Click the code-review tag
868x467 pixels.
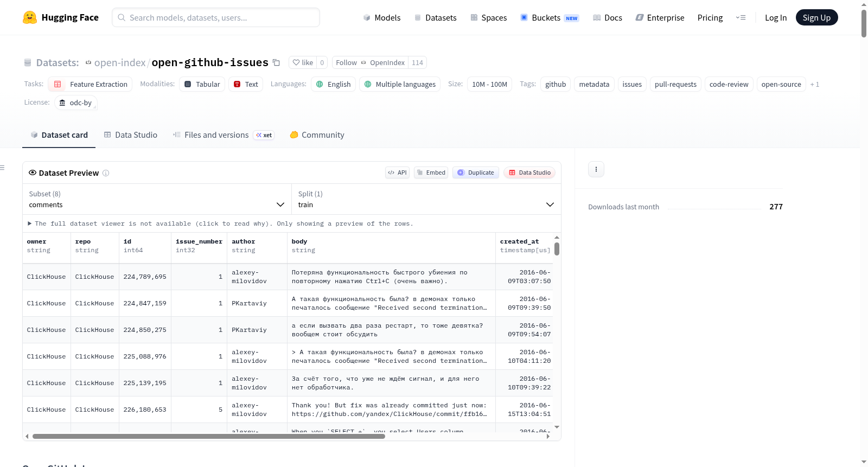(729, 84)
